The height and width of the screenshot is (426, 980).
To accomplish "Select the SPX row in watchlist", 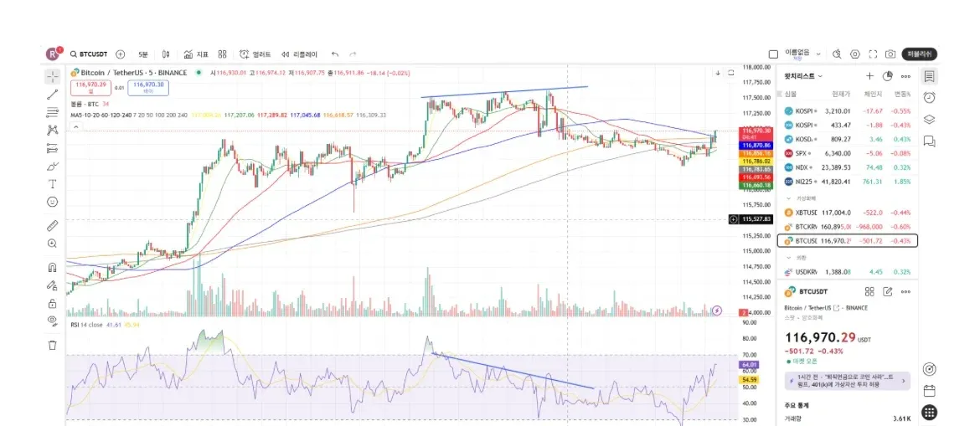I will [x=847, y=153].
